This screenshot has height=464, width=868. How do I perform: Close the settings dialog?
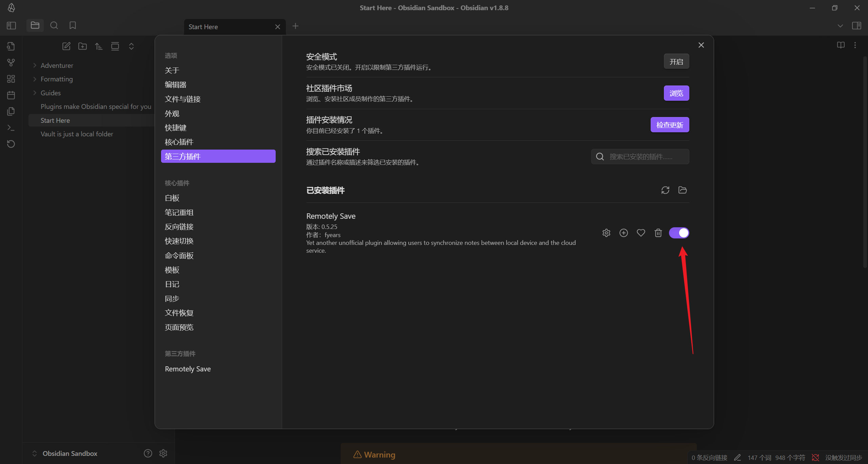tap(701, 45)
